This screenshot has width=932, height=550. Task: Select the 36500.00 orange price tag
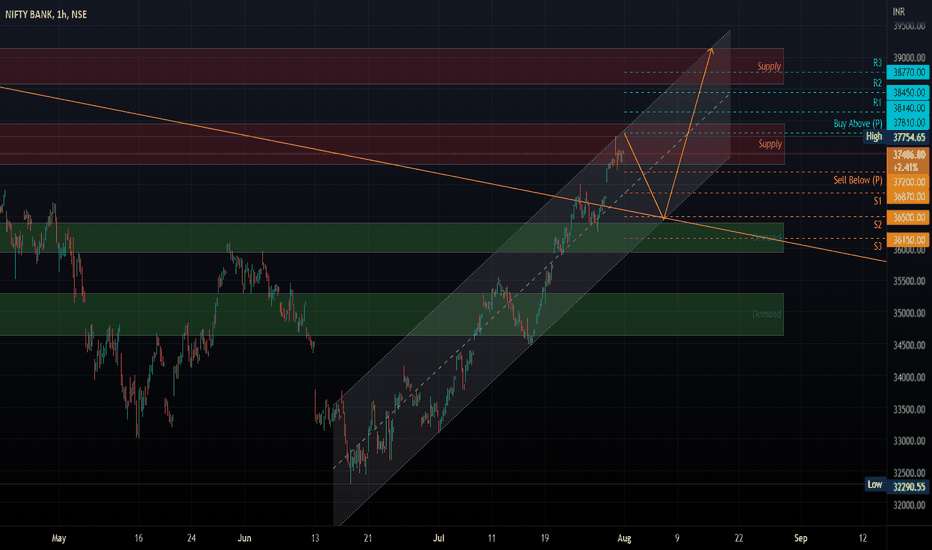908,217
